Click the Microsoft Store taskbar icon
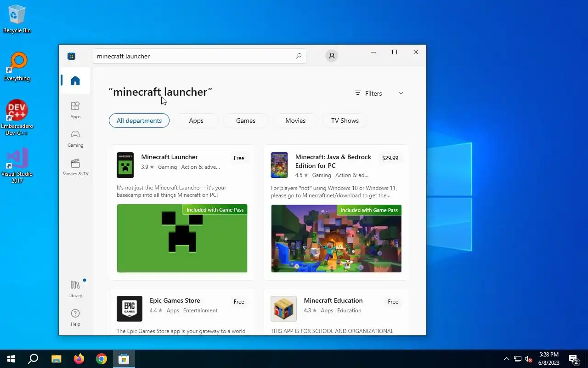This screenshot has height=368, width=588. tap(124, 359)
